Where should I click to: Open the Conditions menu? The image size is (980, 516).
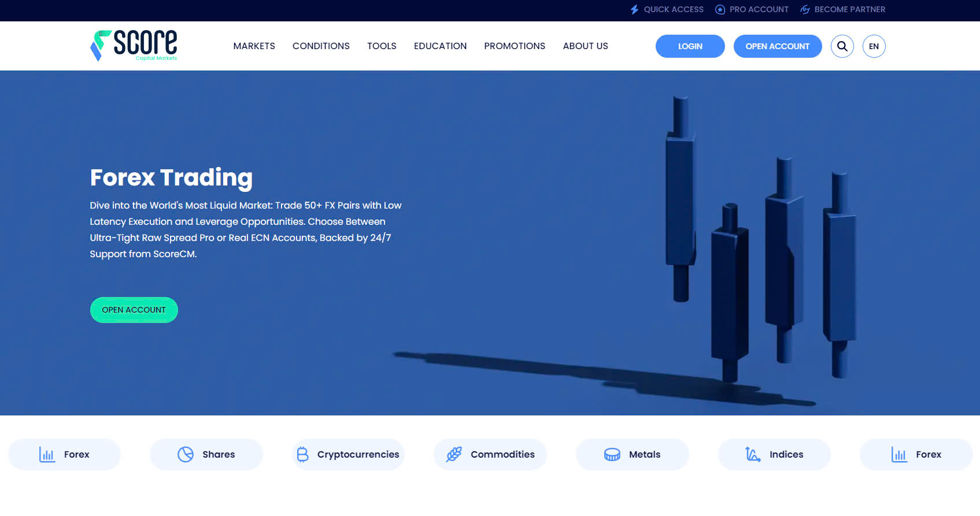(321, 46)
